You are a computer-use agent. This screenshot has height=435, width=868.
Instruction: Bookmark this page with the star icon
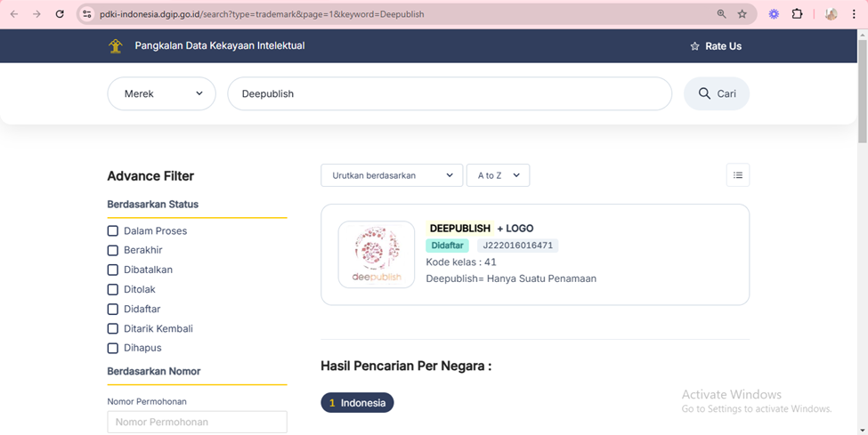click(x=742, y=14)
